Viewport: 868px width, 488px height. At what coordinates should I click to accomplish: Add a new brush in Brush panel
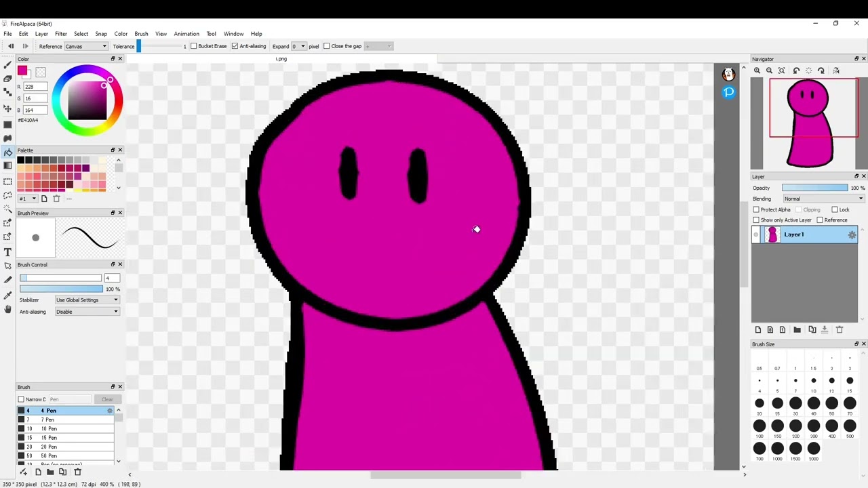(x=38, y=472)
